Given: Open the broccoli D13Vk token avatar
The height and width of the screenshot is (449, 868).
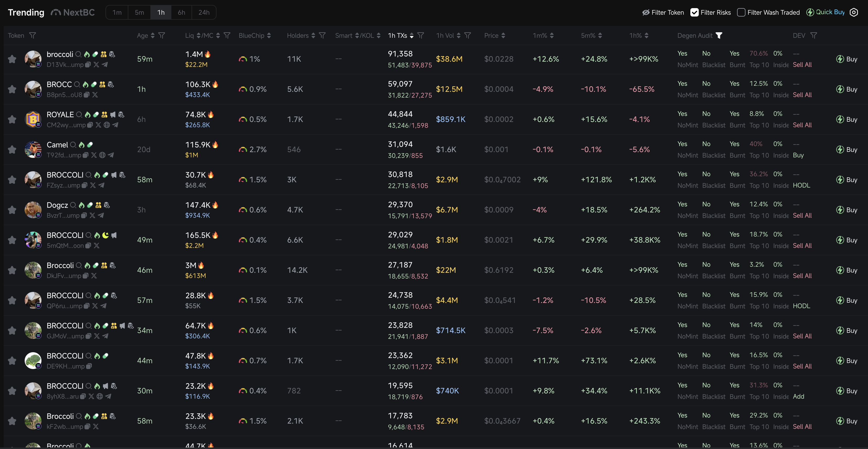Looking at the screenshot, I should (33, 59).
